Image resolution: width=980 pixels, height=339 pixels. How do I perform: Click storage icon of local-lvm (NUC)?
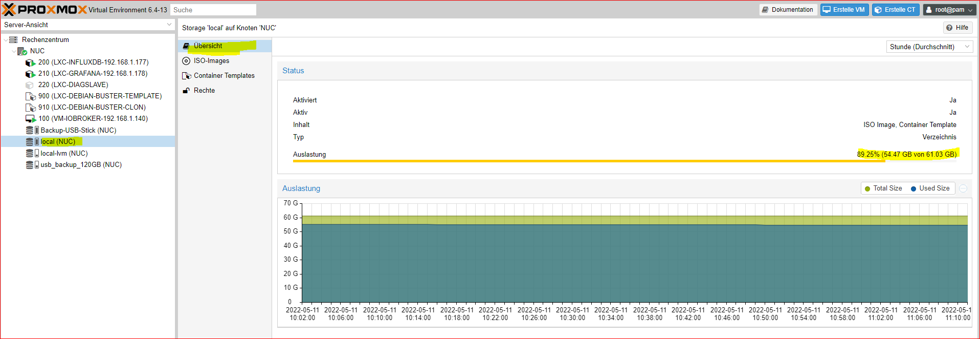(32, 153)
